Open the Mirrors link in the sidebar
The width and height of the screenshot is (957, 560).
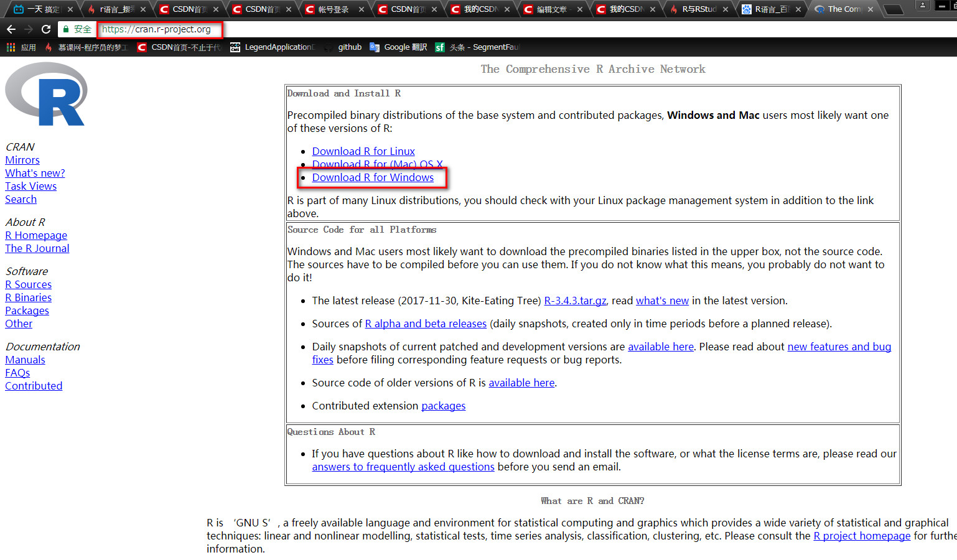[22, 160]
